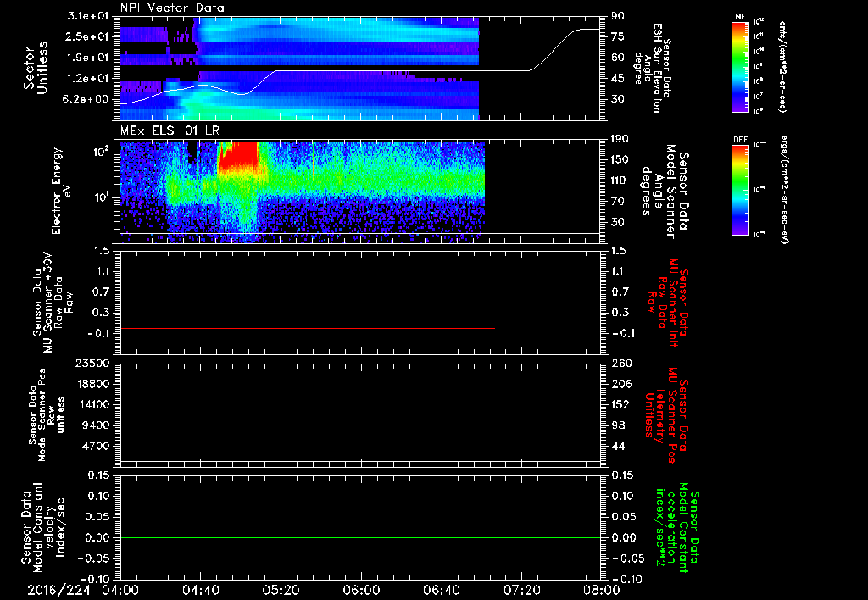Click the '98' telemetry position tick

pyautogui.click(x=618, y=425)
